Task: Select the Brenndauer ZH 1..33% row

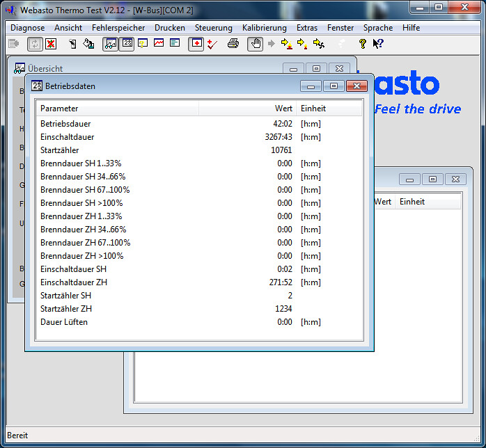Action: click(199, 216)
